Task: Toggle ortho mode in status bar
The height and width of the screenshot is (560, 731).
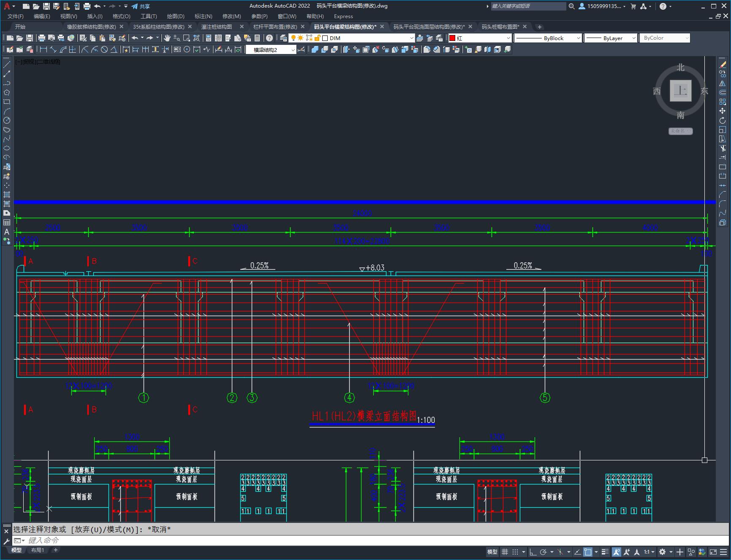Action: click(x=533, y=552)
